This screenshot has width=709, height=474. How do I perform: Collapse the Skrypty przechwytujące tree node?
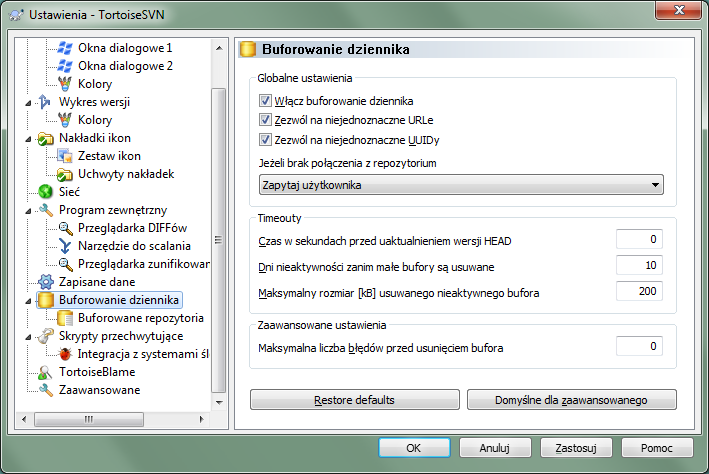28,337
